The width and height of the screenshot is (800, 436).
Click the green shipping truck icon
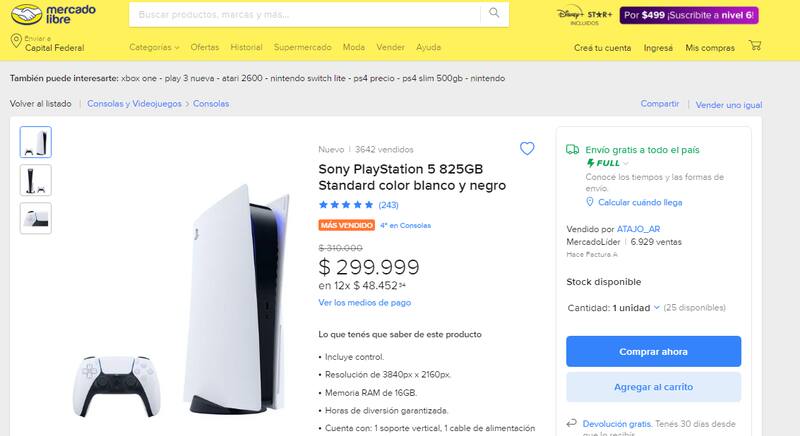[572, 149]
